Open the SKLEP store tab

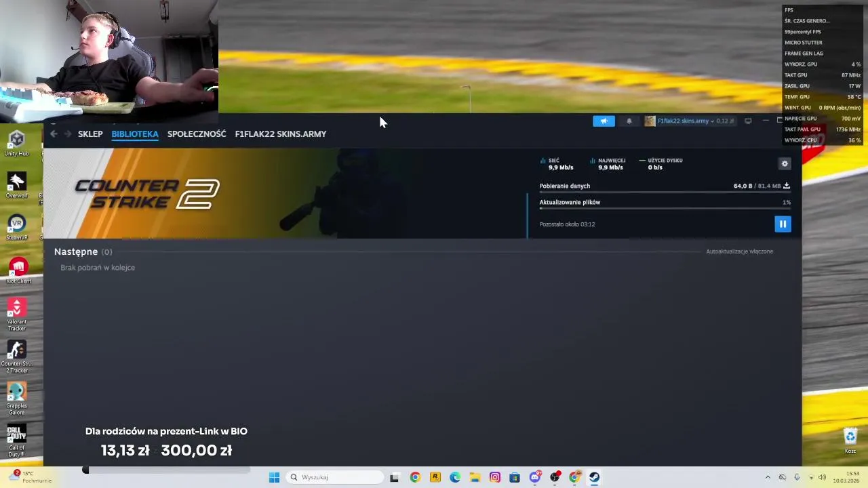pos(90,134)
